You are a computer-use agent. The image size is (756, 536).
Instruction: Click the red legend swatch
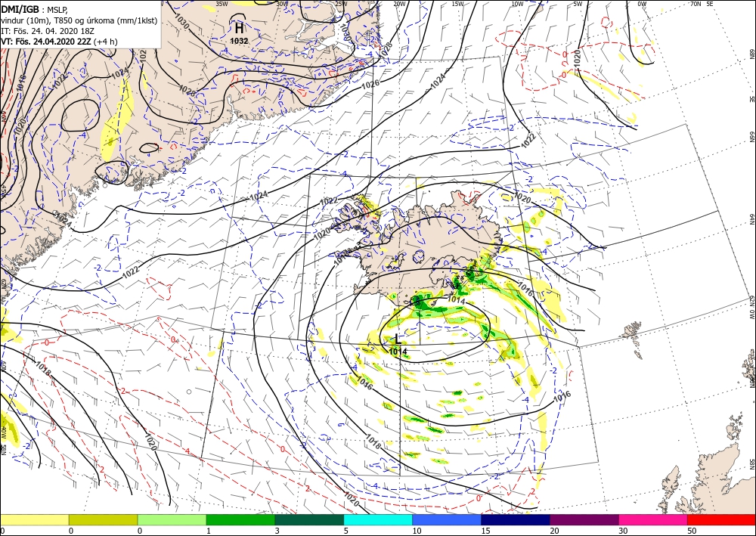[721, 519]
